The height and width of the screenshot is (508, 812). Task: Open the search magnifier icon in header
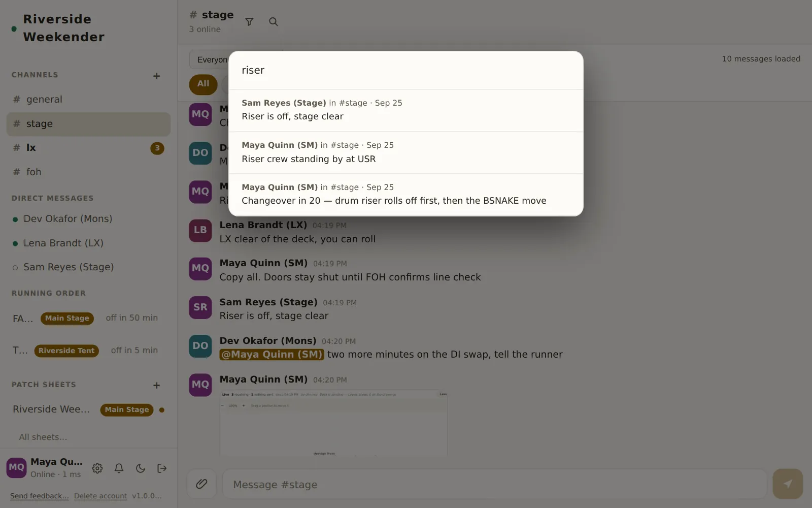pos(274,22)
